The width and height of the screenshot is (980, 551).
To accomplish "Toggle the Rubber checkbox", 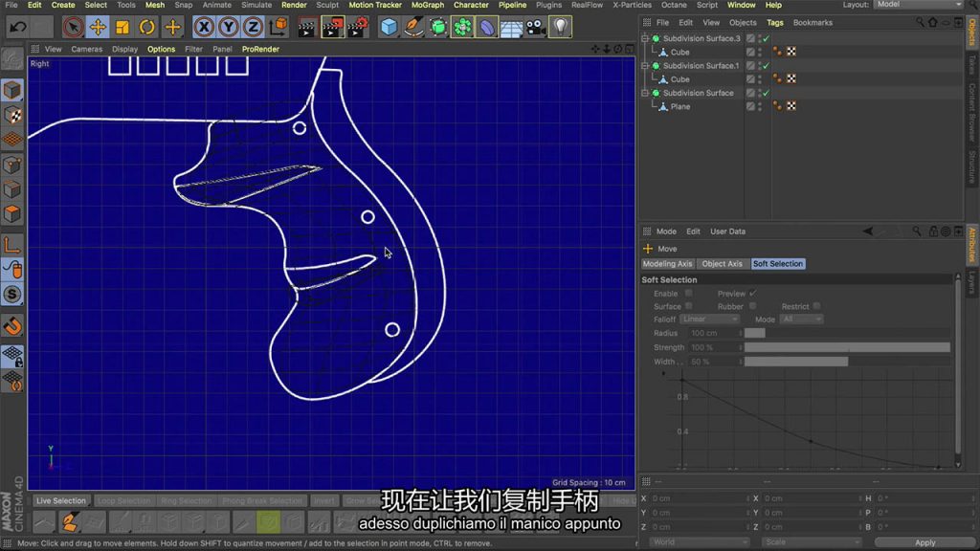I will pos(752,306).
